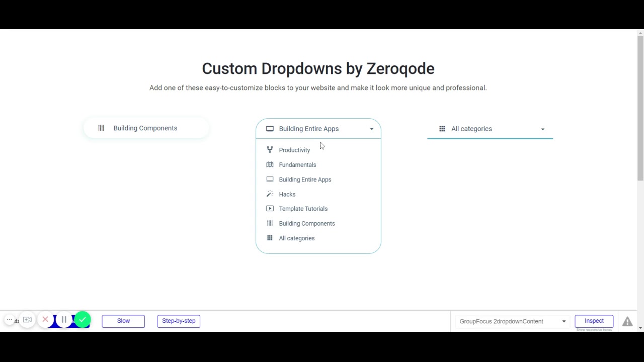This screenshot has width=644, height=362.
Task: Open the warning triangle issues icon
Action: coord(627,322)
